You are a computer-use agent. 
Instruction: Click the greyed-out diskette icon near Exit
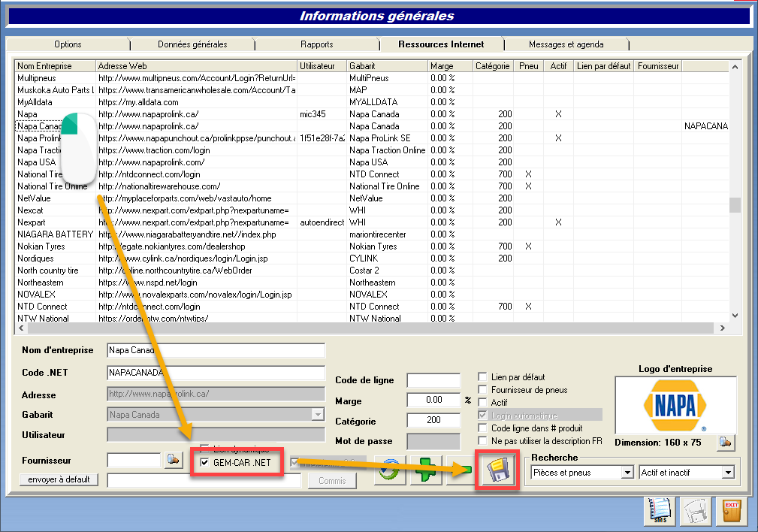click(x=696, y=511)
